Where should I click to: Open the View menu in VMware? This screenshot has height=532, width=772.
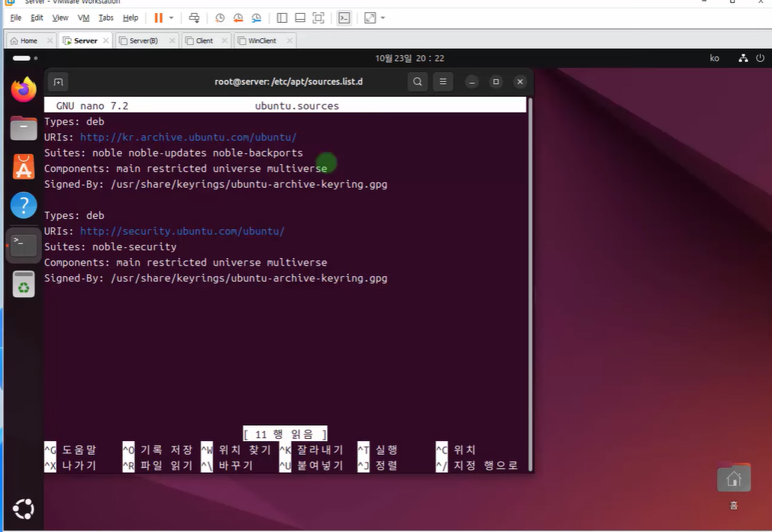(60, 18)
